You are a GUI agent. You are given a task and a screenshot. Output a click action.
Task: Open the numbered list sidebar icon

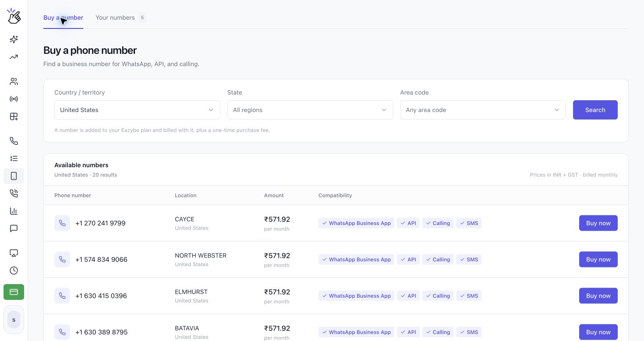click(14, 158)
